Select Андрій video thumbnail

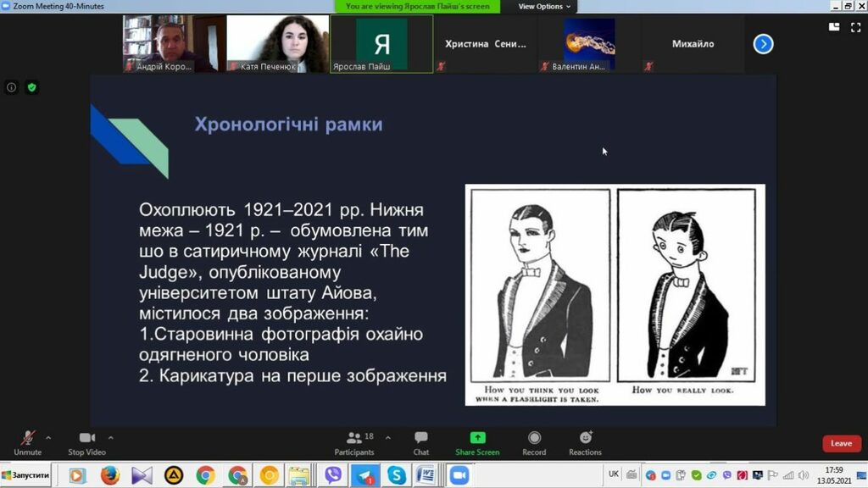[174, 44]
